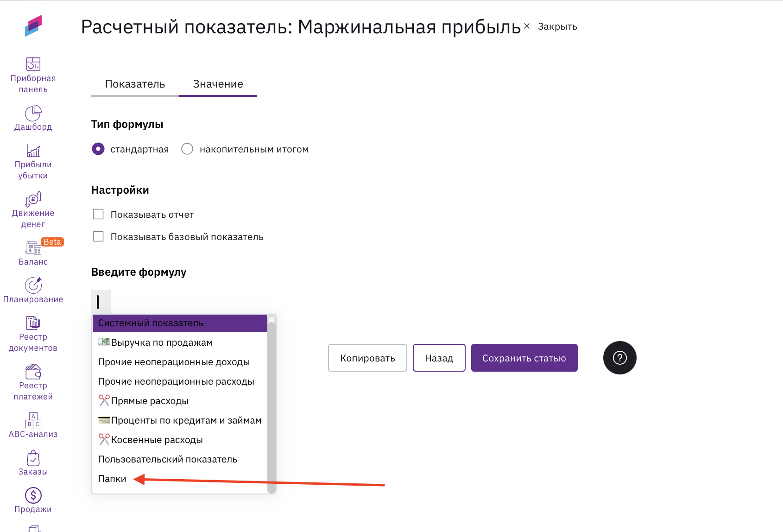Select the стандартная formula type radio
Screen dimensions: 783x532
tap(98, 149)
